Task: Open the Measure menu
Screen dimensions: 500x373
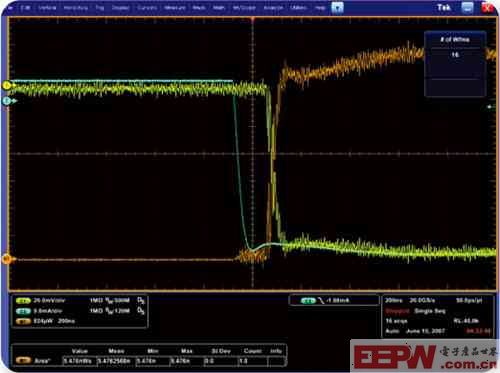Action: [175, 7]
